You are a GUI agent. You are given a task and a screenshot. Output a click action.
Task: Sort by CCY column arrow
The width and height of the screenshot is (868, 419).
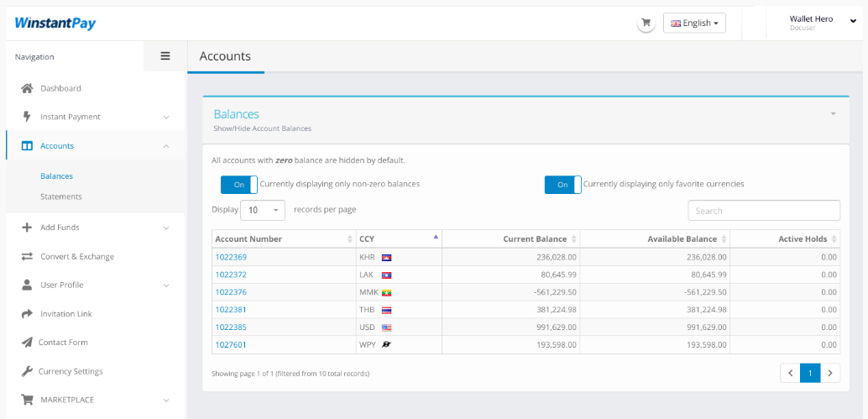tap(436, 237)
